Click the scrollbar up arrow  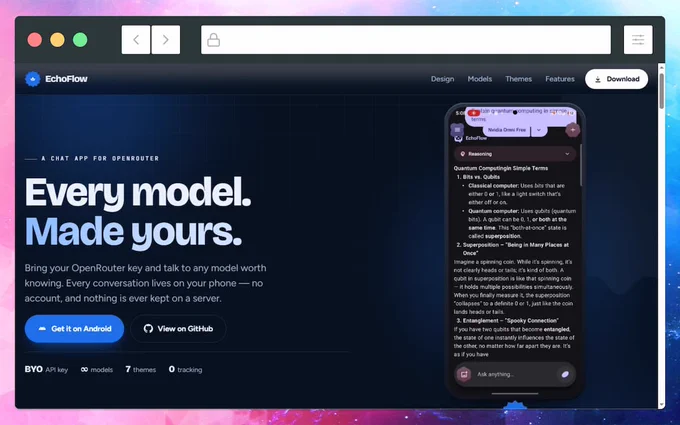(661, 68)
